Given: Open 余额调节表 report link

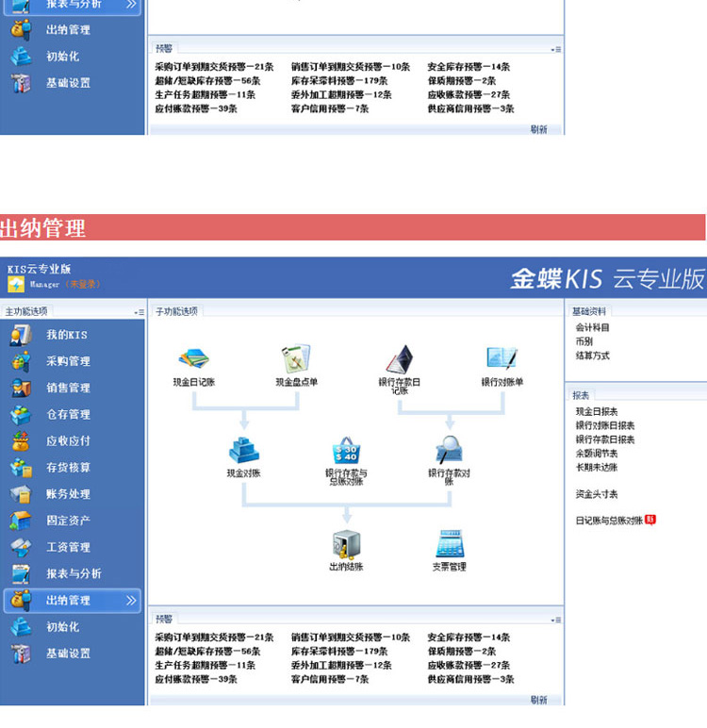Looking at the screenshot, I should (597, 454).
